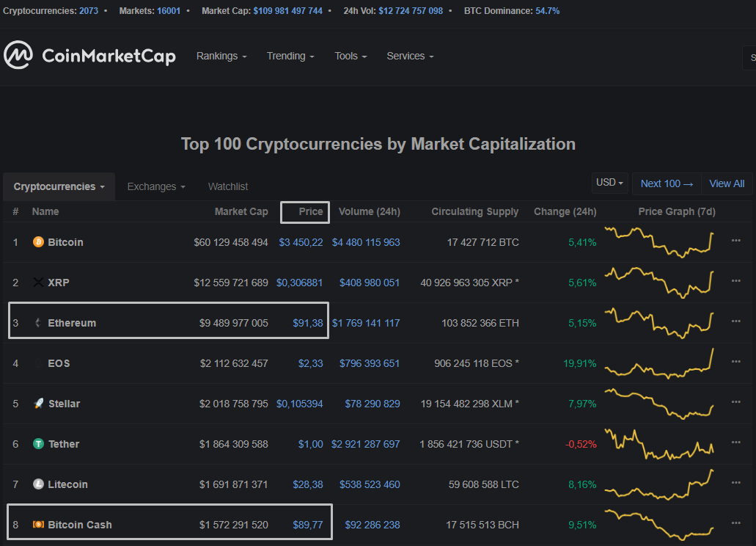Select the Bitcoin coin icon
The width and height of the screenshot is (756, 546).
pyautogui.click(x=38, y=241)
